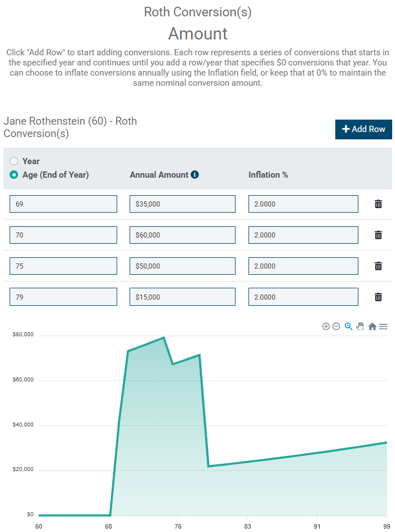Select the Age (End of Year) radio option
The height and width of the screenshot is (532, 395).
[14, 175]
